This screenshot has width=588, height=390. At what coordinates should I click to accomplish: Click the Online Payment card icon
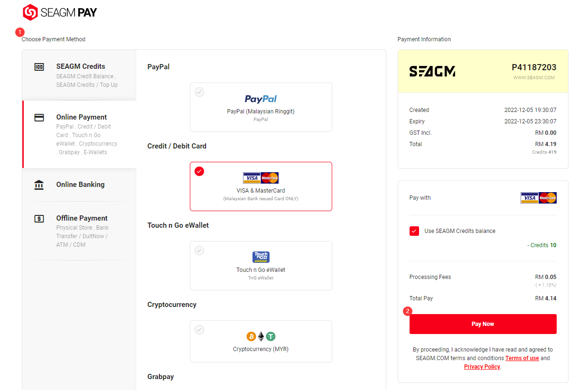tap(39, 118)
